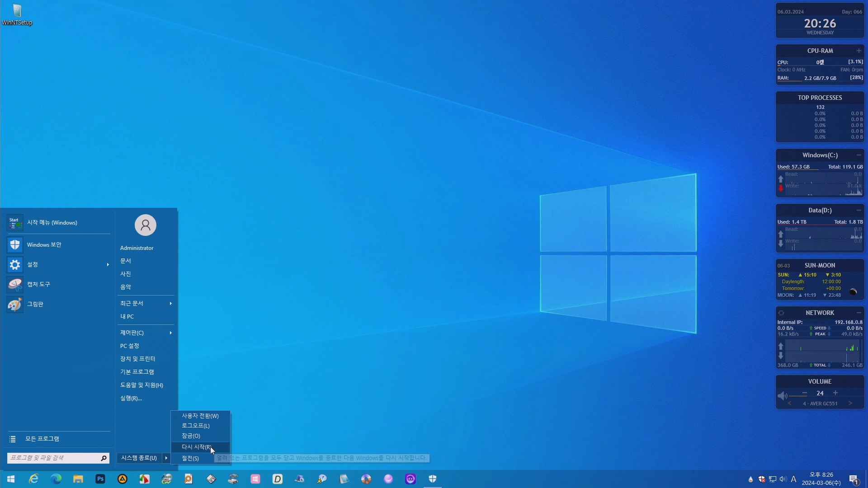The width and height of the screenshot is (868, 488).
Task: Open File Explorer on the taskbar
Action: click(x=78, y=479)
